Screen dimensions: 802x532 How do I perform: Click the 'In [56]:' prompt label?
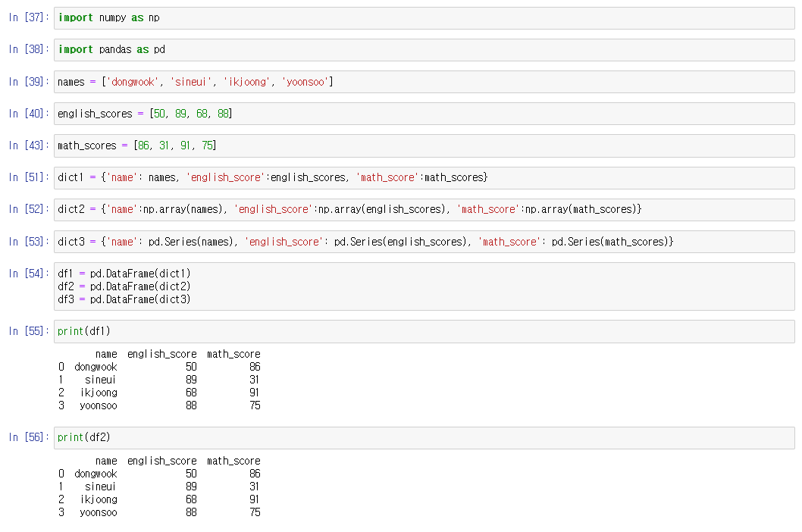(x=29, y=437)
